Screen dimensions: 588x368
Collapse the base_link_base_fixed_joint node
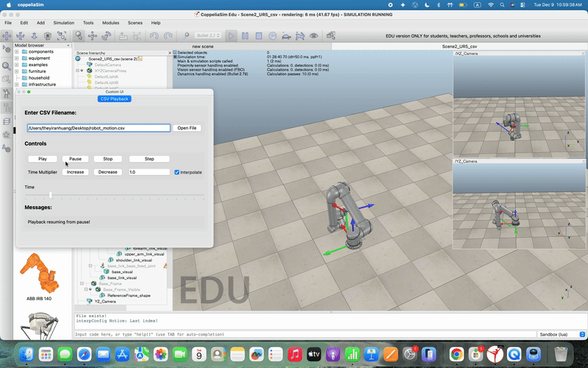[90, 266]
